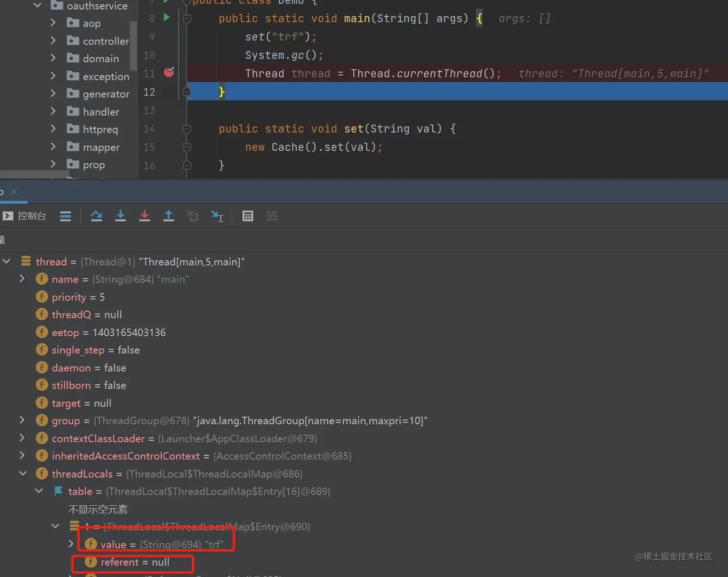Toggle the breakpoint on line 11
Screen dimensions: 728x577
(x=169, y=72)
